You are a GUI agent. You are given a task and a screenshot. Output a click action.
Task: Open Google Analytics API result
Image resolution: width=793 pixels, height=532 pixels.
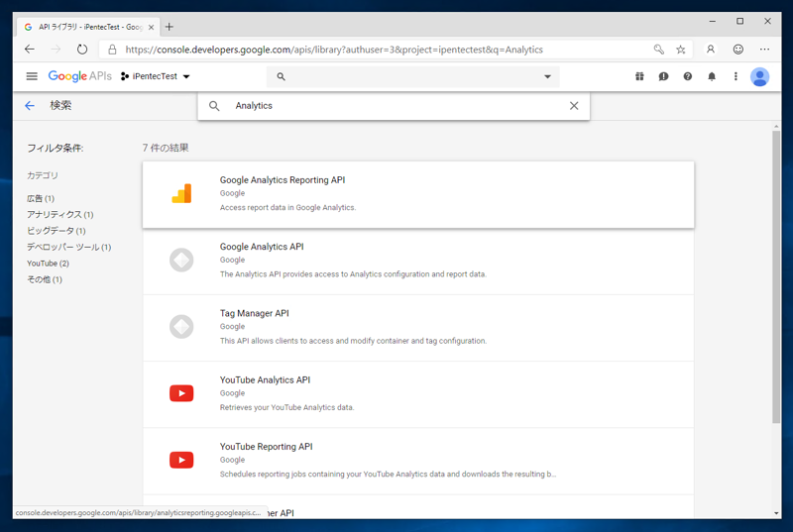418,262
